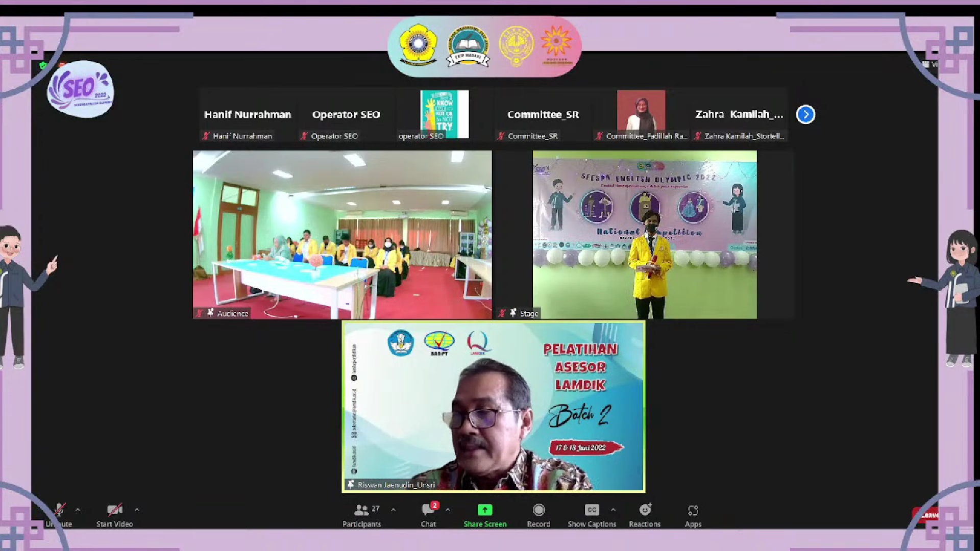
Task: Expand Participants options arrow
Action: (393, 510)
